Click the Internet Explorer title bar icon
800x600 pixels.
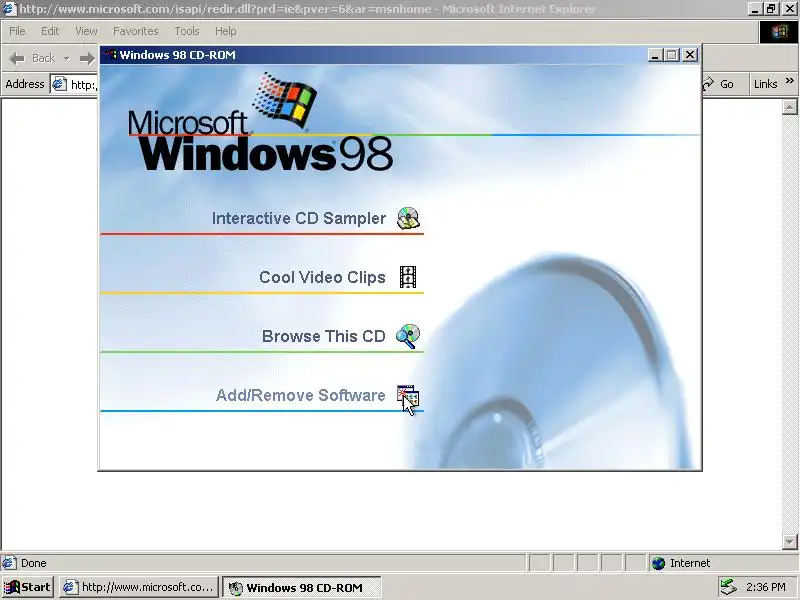click(9, 9)
